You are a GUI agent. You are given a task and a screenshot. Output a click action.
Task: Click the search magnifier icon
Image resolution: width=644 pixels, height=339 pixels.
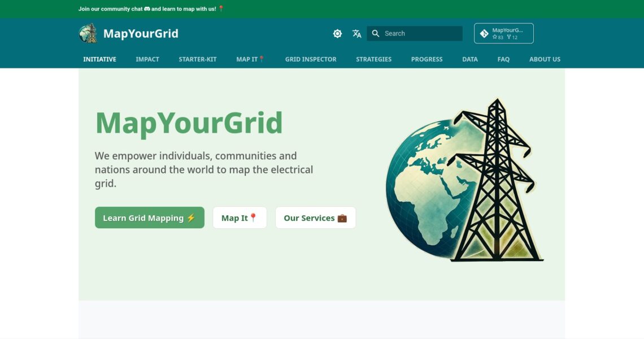point(376,33)
